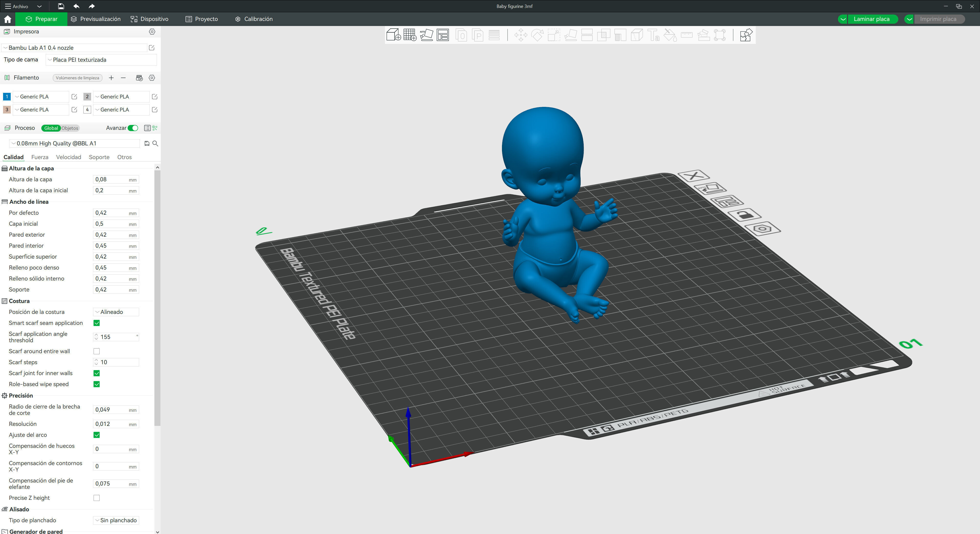The width and height of the screenshot is (980, 534).
Task: Switch to the Previsualización tab
Action: pyautogui.click(x=95, y=19)
